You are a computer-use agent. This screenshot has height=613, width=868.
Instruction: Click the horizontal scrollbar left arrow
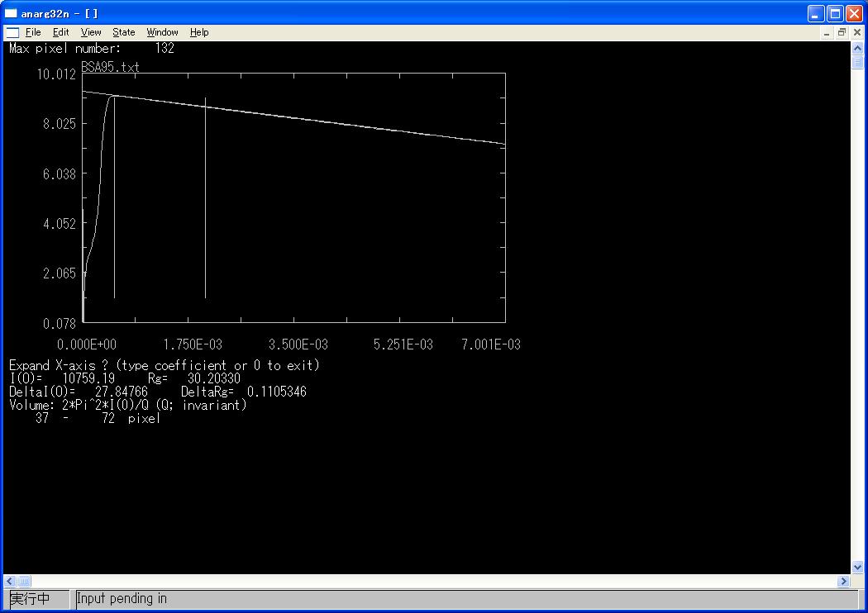coord(9,581)
